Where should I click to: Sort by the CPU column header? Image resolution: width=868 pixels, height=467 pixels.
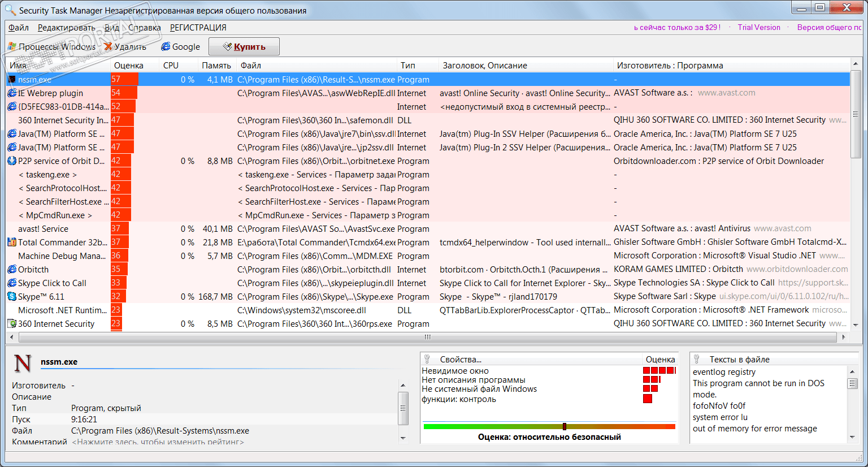coord(178,66)
